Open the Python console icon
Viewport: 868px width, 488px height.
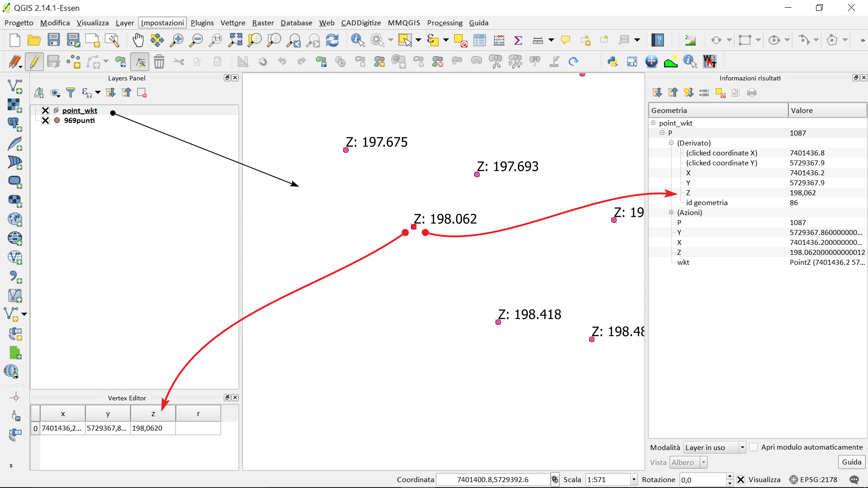point(613,61)
